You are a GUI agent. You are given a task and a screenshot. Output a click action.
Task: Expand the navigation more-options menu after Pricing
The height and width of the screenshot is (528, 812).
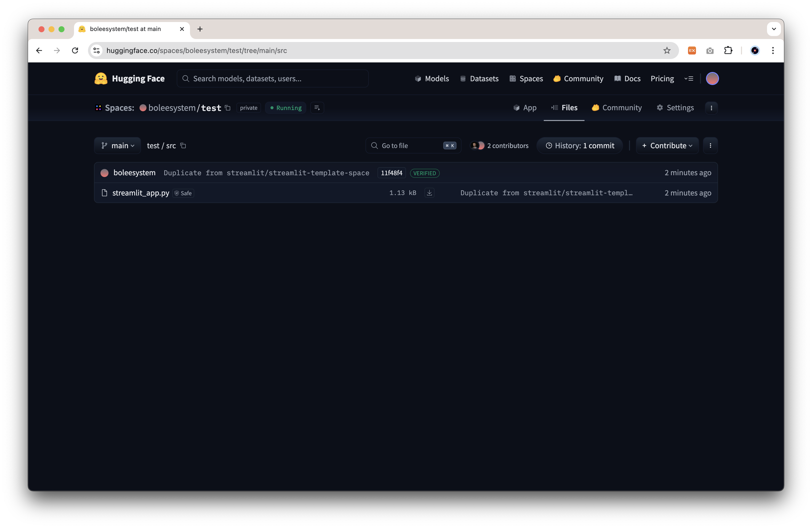pyautogui.click(x=688, y=78)
